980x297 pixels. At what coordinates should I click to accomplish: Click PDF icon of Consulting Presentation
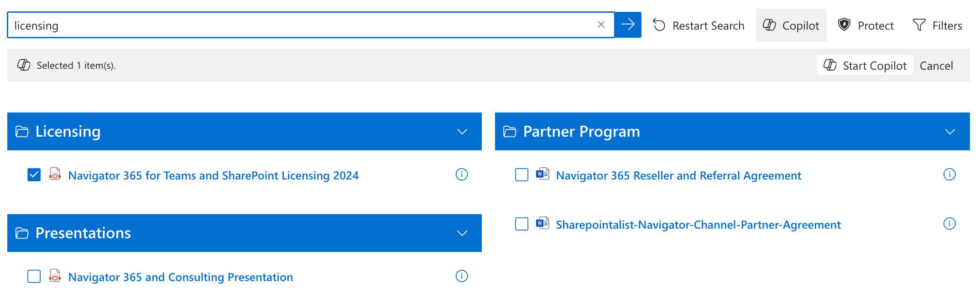pyautogui.click(x=55, y=276)
